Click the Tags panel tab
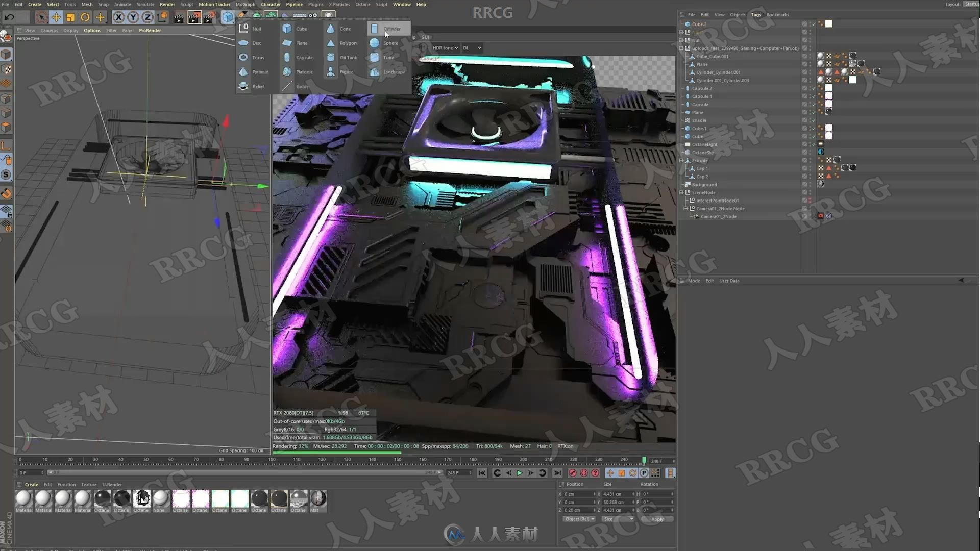The width and height of the screenshot is (980, 551). [x=756, y=15]
